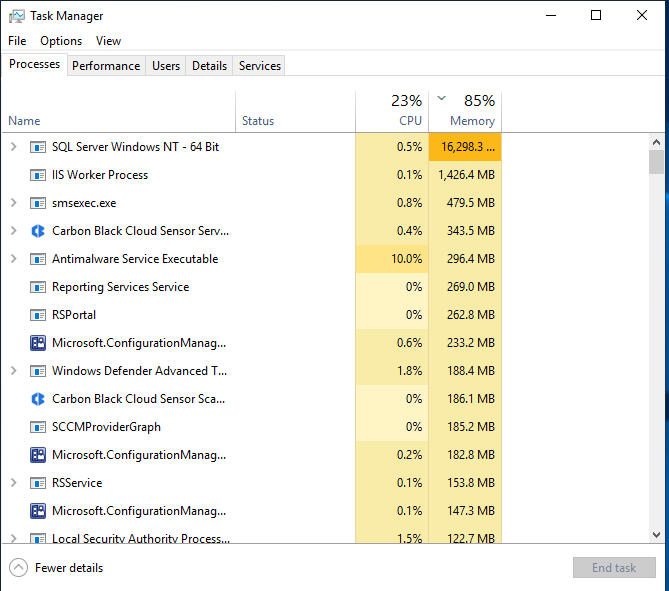Select the Processes tab
Image resolution: width=669 pixels, height=591 pixels.
35,64
